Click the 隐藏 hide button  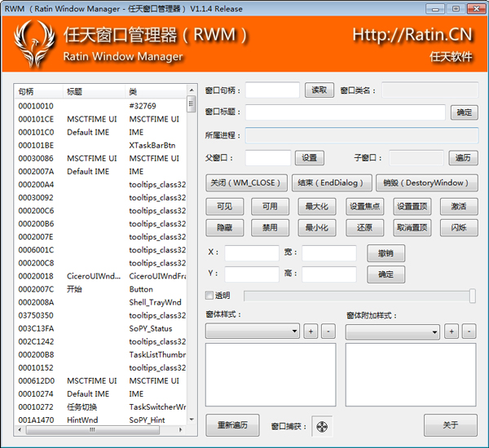225,227
